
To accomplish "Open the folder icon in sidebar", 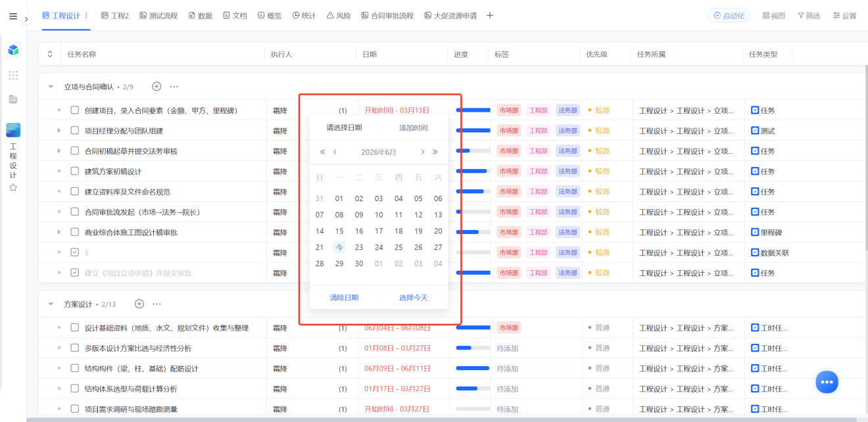I will point(13,99).
